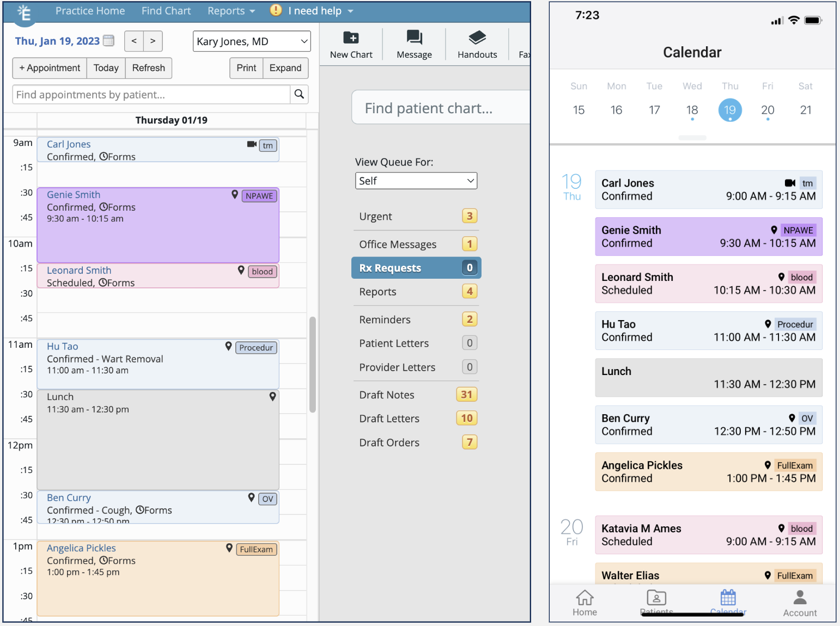Open Carl Jones appointment link in schedule
840x626 pixels.
click(69, 144)
